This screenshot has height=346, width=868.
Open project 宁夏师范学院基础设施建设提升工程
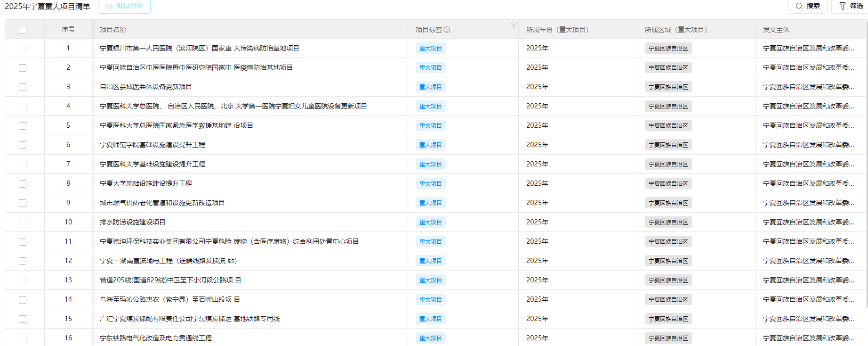click(153, 145)
